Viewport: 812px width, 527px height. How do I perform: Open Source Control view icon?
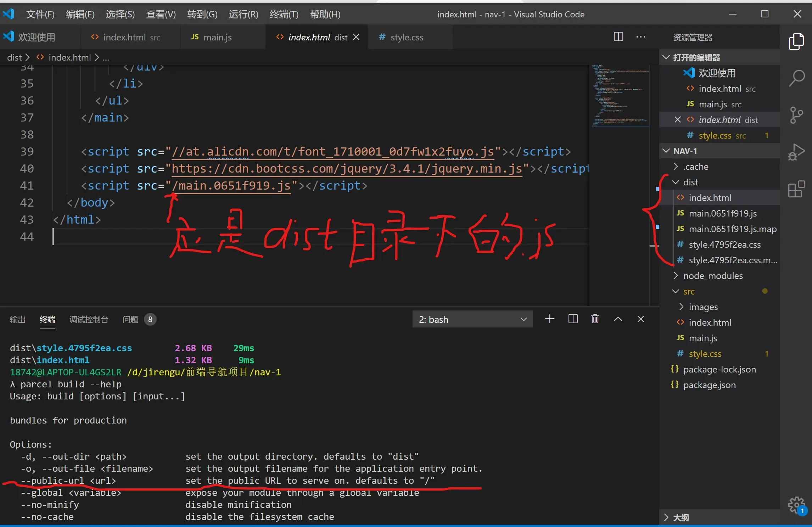pyautogui.click(x=796, y=115)
